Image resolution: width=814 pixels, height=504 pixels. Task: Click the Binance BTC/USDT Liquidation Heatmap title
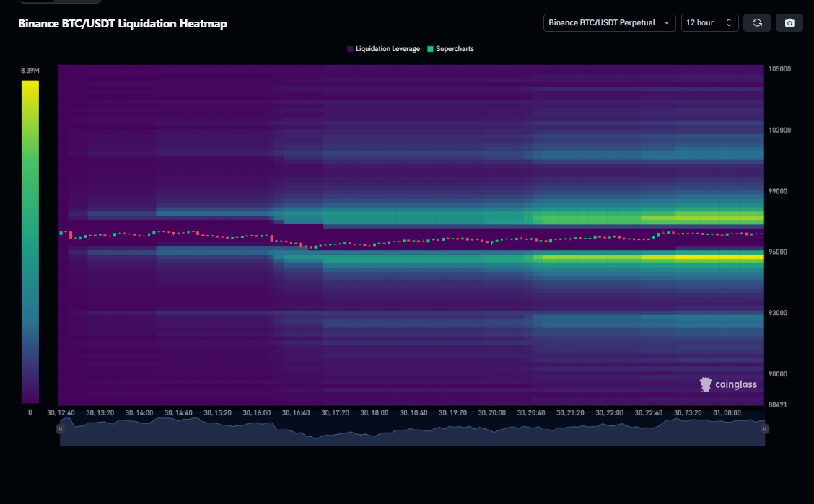coord(123,24)
